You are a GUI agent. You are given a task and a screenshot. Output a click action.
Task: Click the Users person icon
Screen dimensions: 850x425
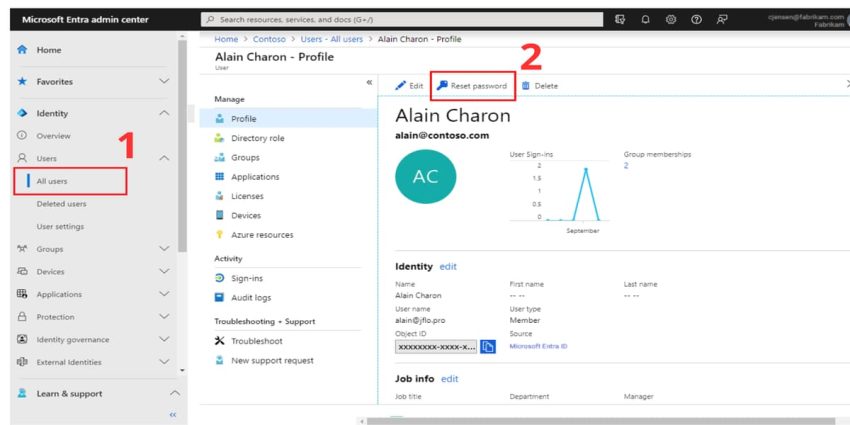pyautogui.click(x=22, y=158)
